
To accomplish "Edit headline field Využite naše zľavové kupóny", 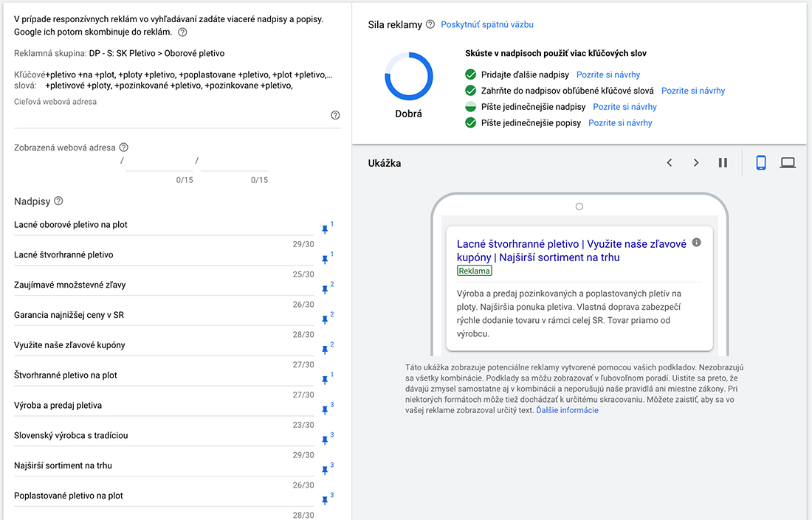I will coord(164,345).
